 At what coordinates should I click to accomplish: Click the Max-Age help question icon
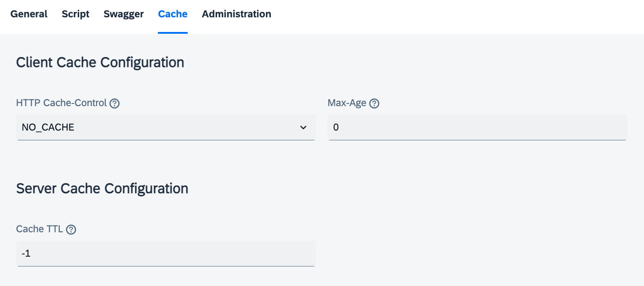(x=374, y=103)
